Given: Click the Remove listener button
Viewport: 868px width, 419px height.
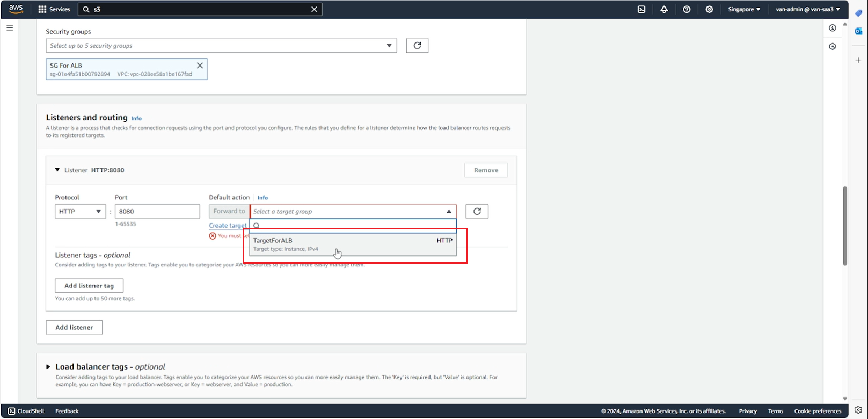Looking at the screenshot, I should 486,170.
